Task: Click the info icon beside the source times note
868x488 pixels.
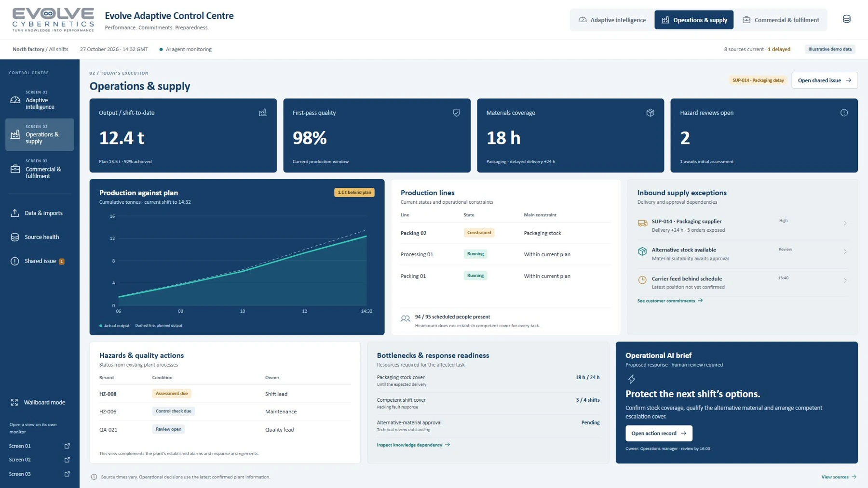Action: click(94, 477)
